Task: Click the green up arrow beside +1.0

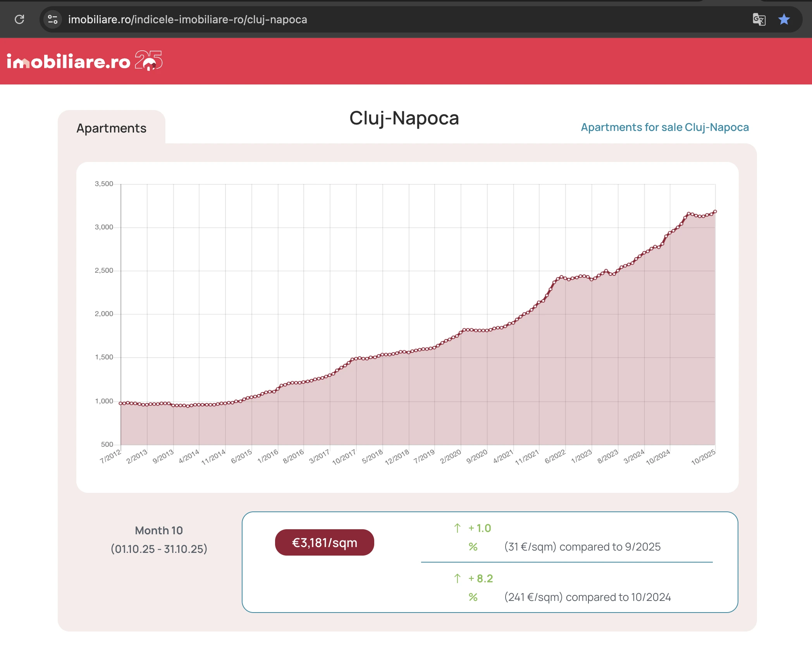Action: tap(457, 528)
